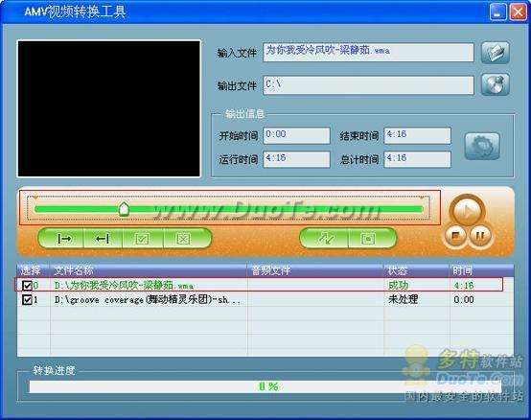The image size is (531, 420).
Task: Click the 输入文件 path field
Action: click(368, 53)
